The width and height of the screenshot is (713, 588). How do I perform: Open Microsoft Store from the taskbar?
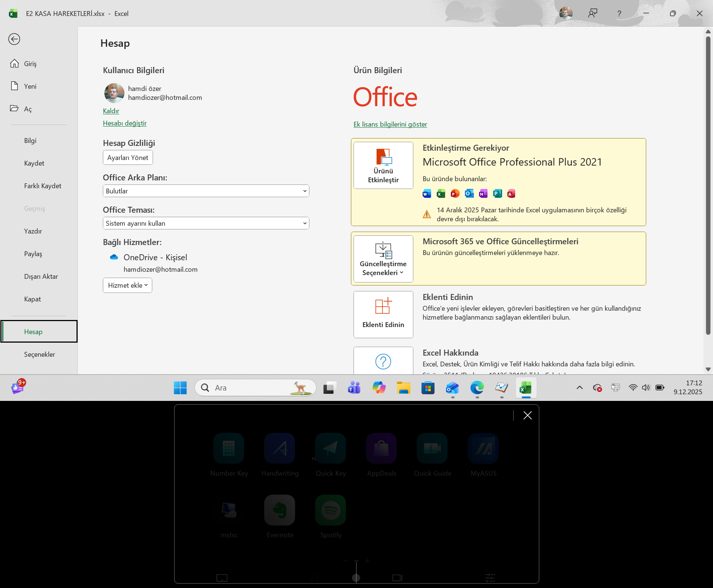[428, 388]
